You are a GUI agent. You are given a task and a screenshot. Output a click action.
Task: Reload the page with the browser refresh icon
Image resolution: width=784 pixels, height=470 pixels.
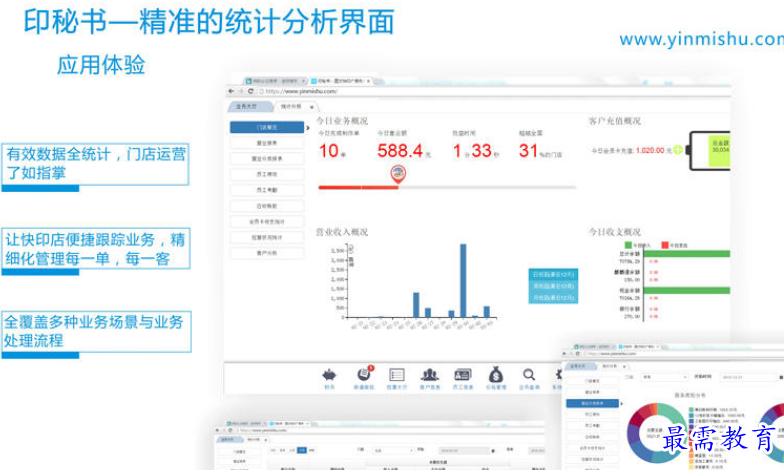tap(250, 91)
